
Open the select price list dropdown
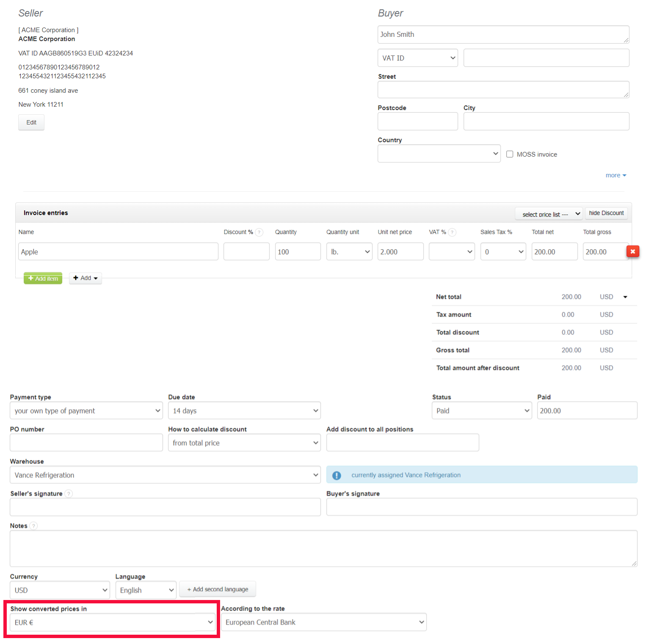click(x=549, y=214)
